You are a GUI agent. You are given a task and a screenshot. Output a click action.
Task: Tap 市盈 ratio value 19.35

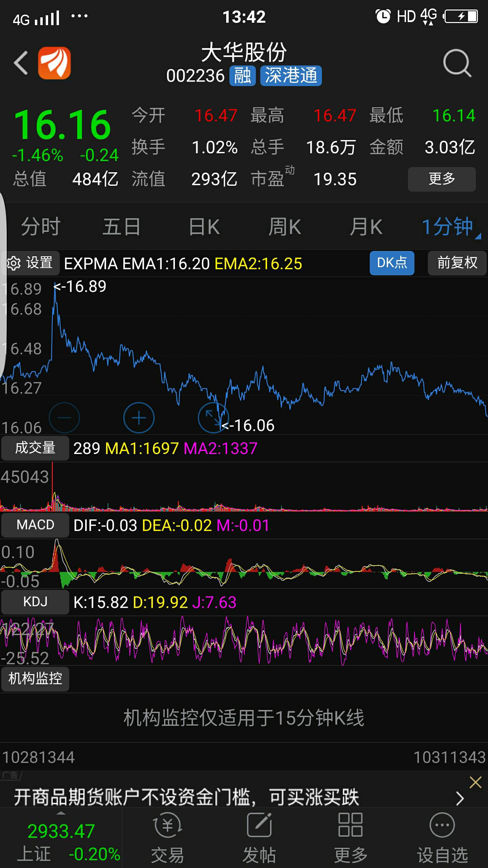[x=335, y=179]
